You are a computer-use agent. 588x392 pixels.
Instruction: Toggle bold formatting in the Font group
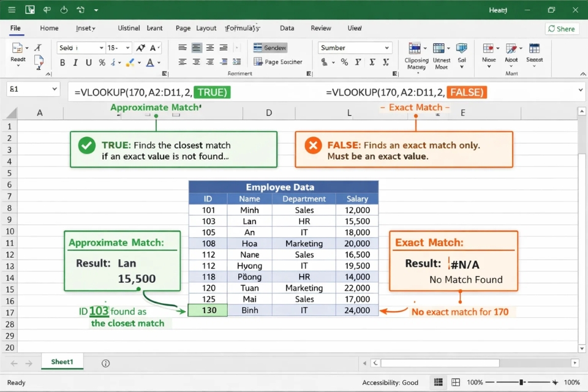point(63,62)
